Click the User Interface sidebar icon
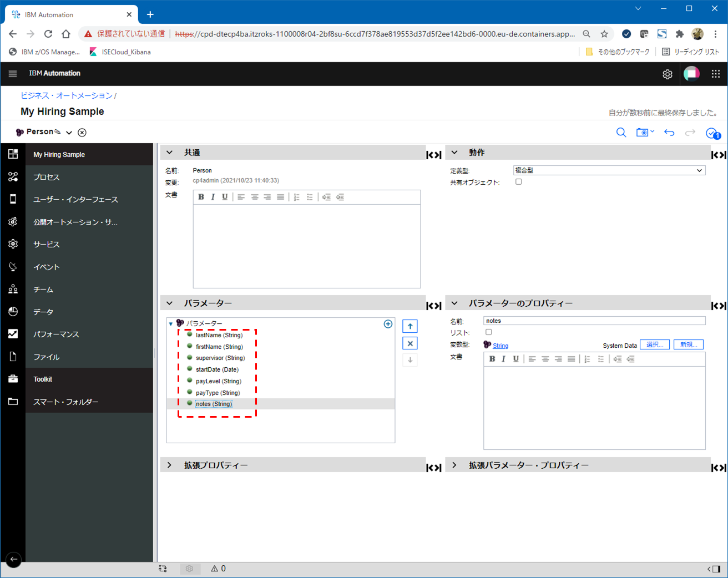The image size is (728, 578). [x=13, y=199]
